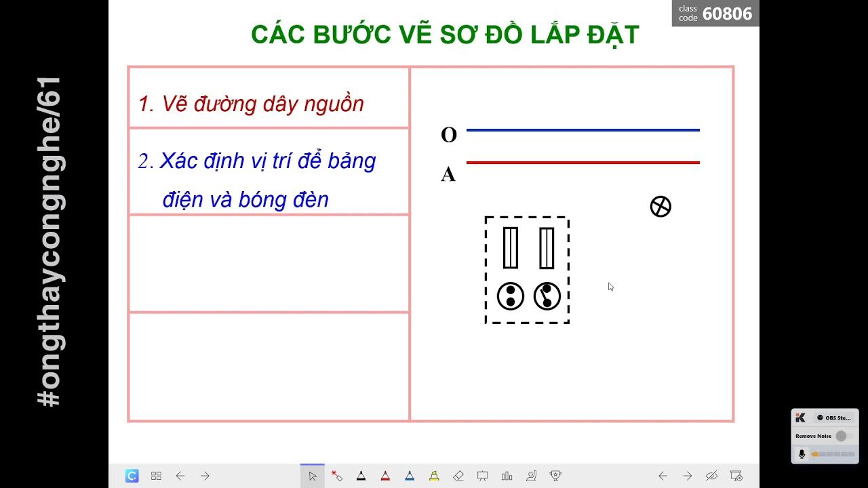Click the left fuse symbol in the dashed panel
Screen dimensions: 868x488
click(511, 248)
